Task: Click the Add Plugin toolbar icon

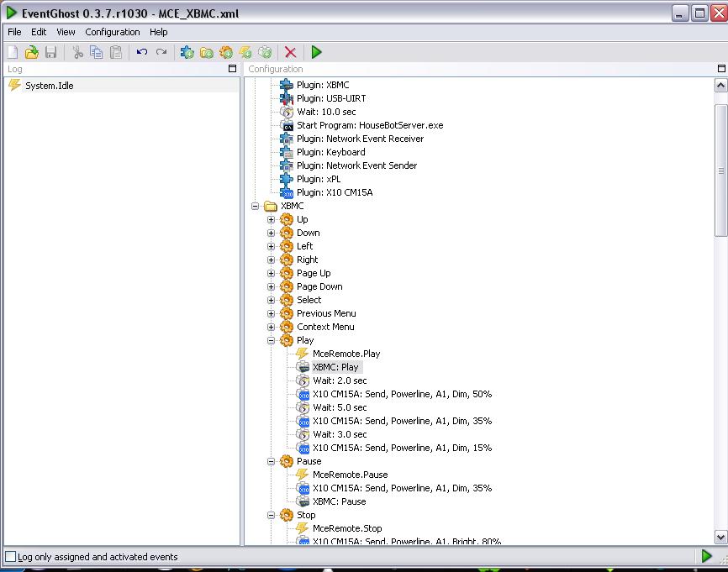Action: [x=187, y=52]
